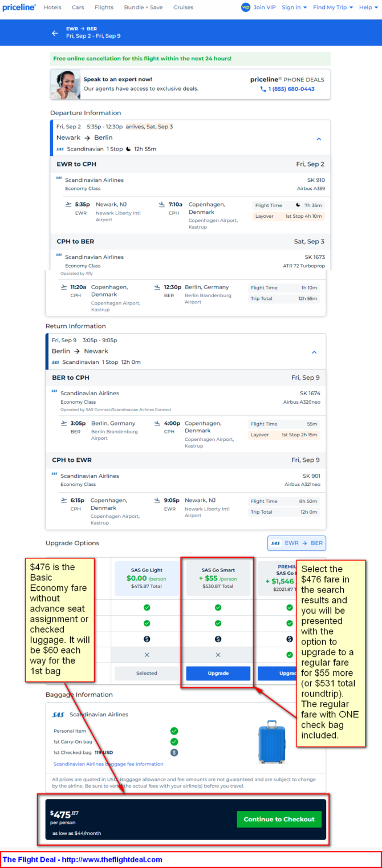This screenshot has height=868, width=382.
Task: Select the EWR → BER upgrade tab
Action: [x=296, y=543]
